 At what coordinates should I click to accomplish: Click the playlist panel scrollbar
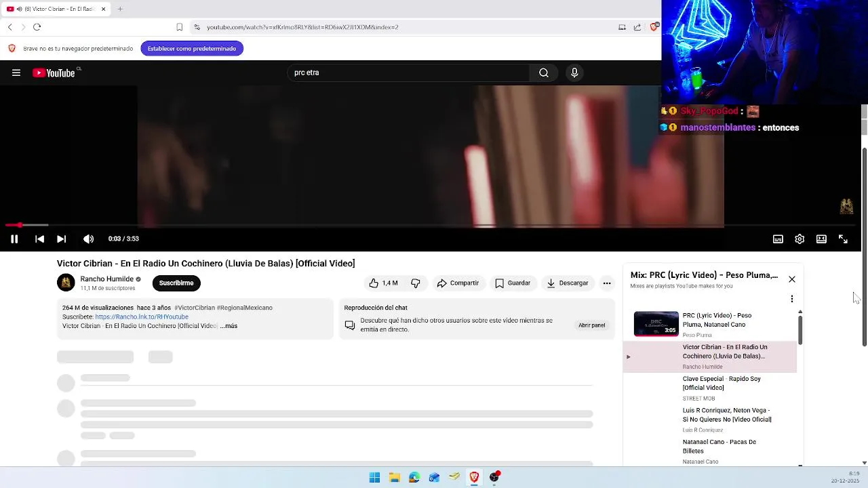(800, 330)
